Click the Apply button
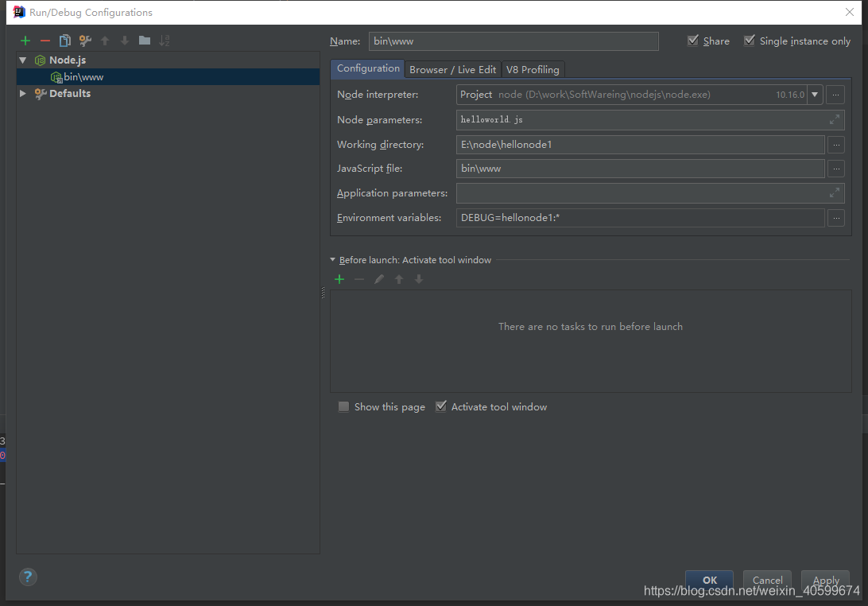The height and width of the screenshot is (606, 868). [x=825, y=580]
